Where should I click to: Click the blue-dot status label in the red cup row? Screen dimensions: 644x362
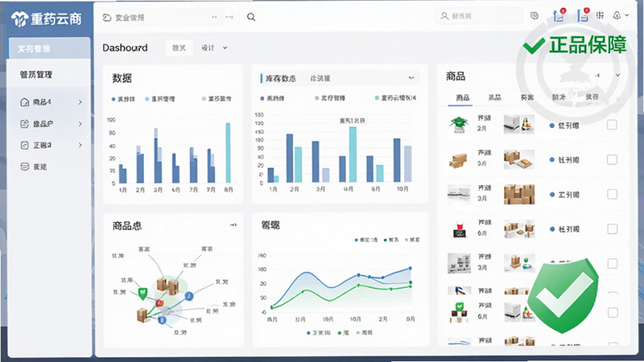pos(564,229)
